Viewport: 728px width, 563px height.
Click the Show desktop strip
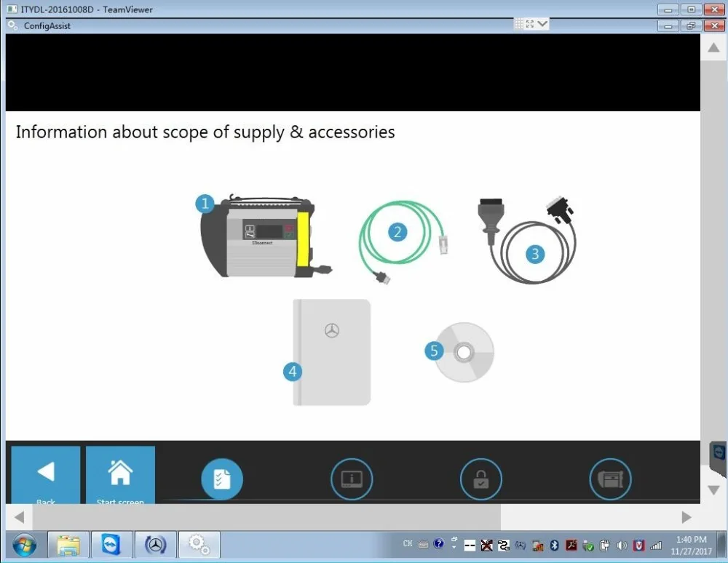pos(722,546)
